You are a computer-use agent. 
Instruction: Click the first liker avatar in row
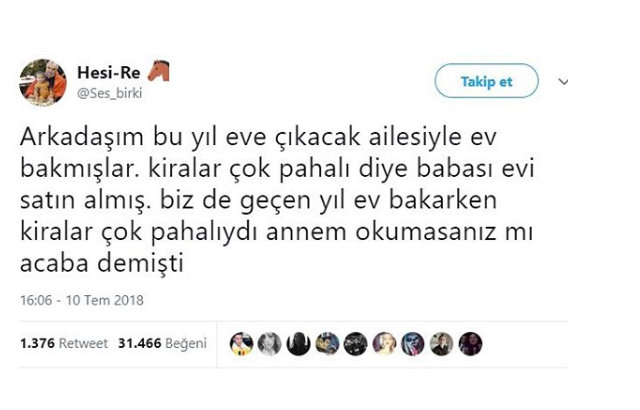tap(240, 341)
